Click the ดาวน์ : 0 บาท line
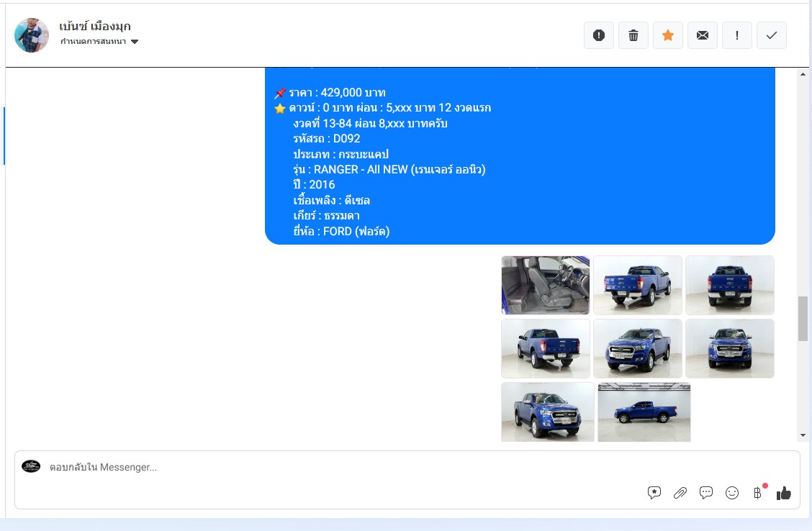812x531 pixels. [x=390, y=108]
